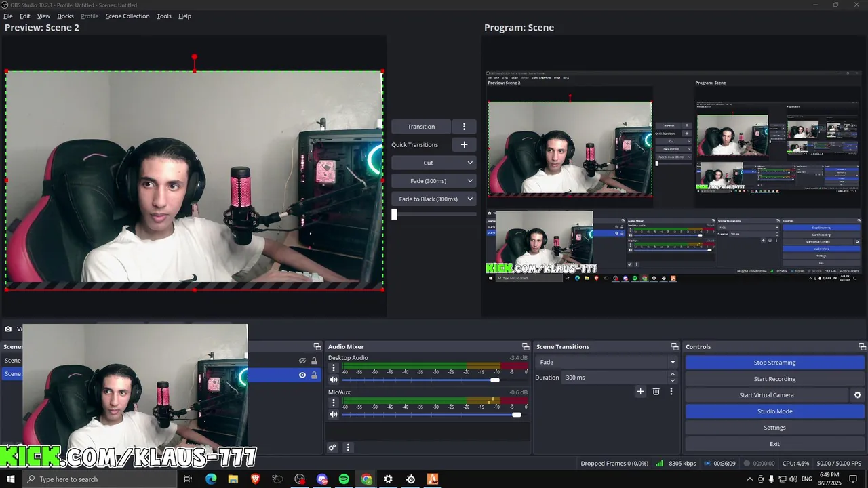Viewport: 868px width, 488px height.
Task: Open advanced audio properties gear icon
Action: point(332,447)
